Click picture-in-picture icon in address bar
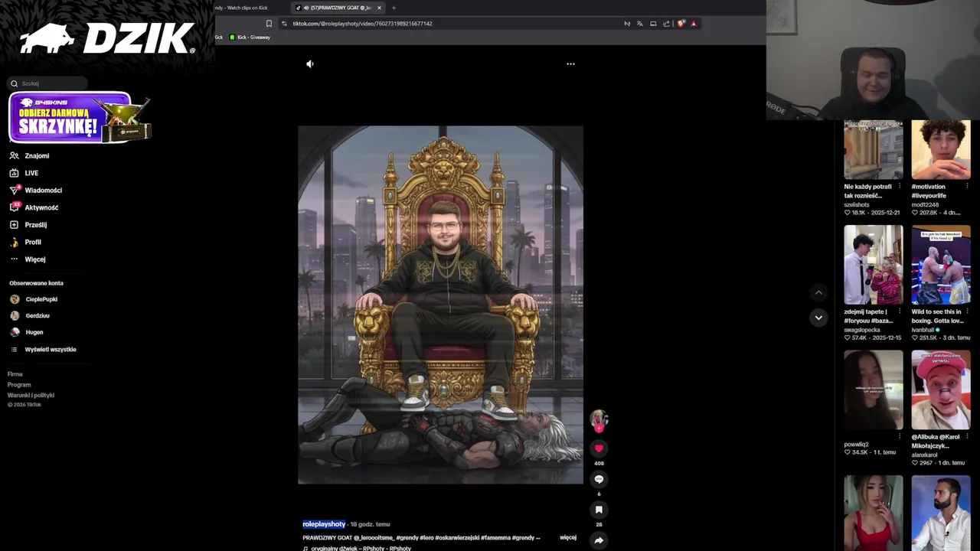 pyautogui.click(x=653, y=24)
